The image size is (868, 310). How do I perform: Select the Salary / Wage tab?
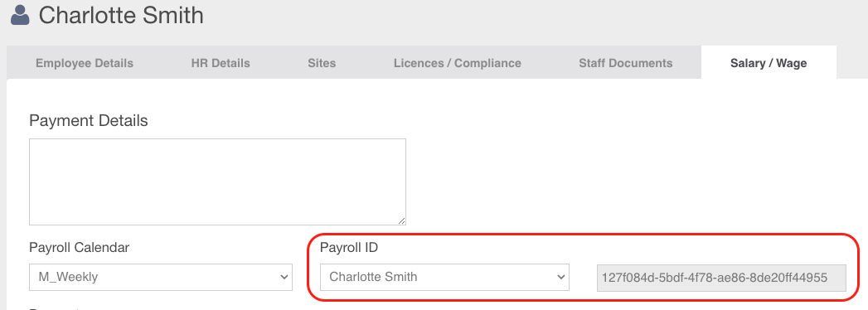pyautogui.click(x=769, y=63)
